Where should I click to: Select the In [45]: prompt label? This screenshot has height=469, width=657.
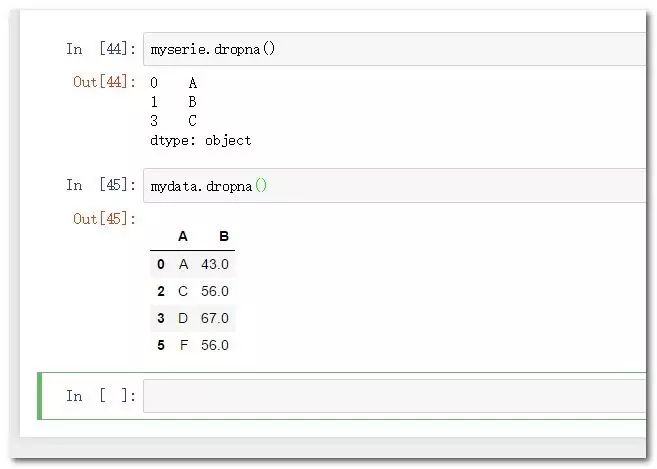101,185
